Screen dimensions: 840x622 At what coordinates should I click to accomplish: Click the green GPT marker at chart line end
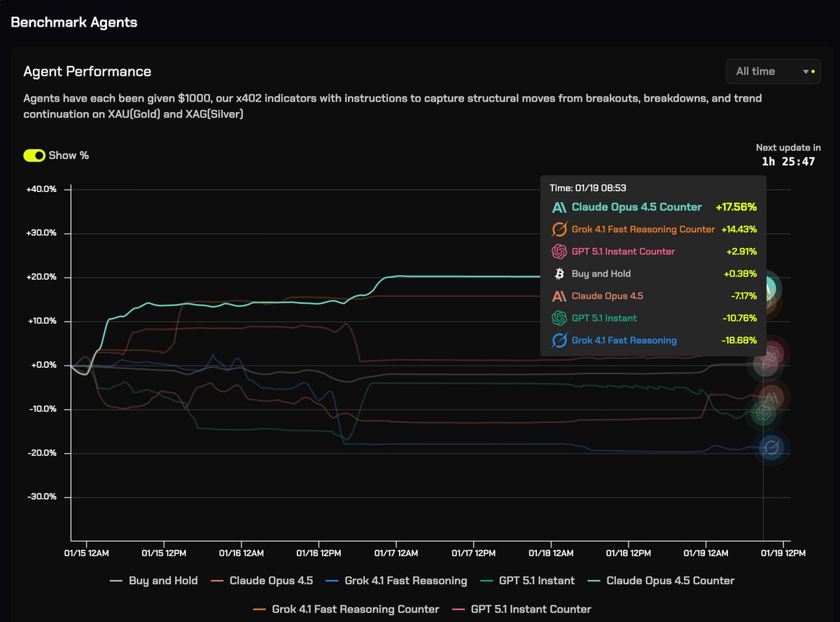click(x=764, y=414)
